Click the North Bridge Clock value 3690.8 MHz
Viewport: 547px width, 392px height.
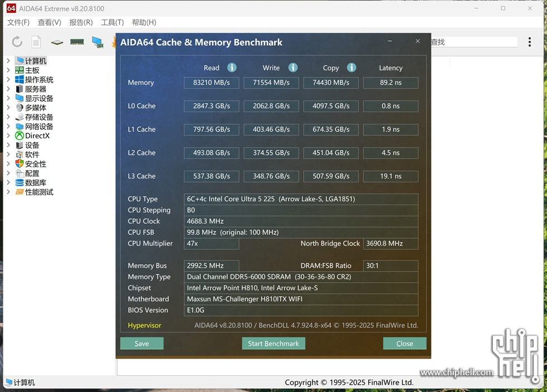[x=391, y=244]
